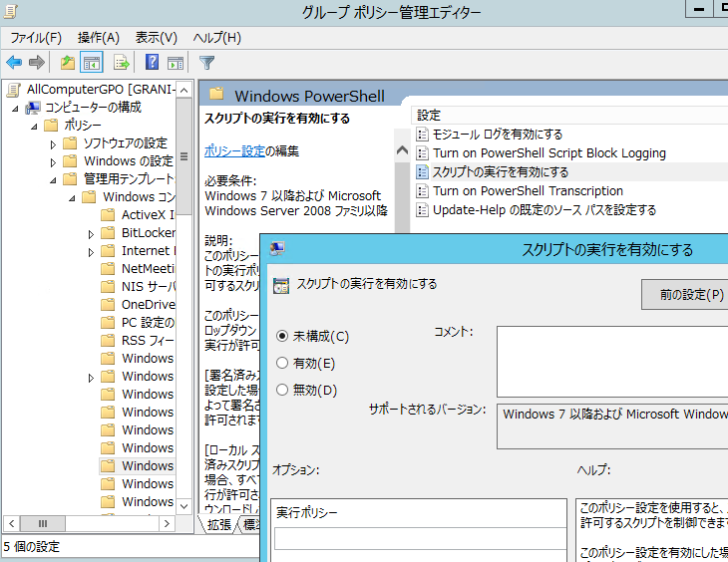Select the selected スクリプトの実行を有効にする list row

pyautogui.click(x=569, y=172)
